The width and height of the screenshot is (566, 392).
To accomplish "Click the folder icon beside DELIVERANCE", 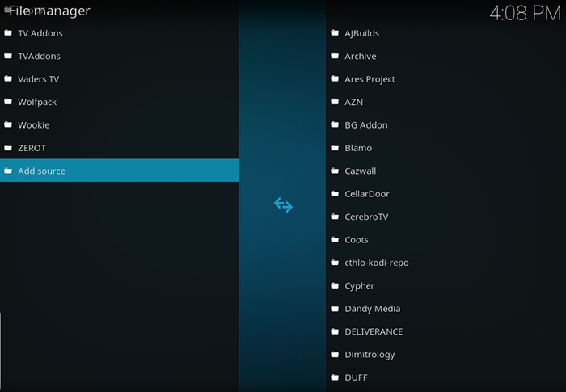I will 335,331.
